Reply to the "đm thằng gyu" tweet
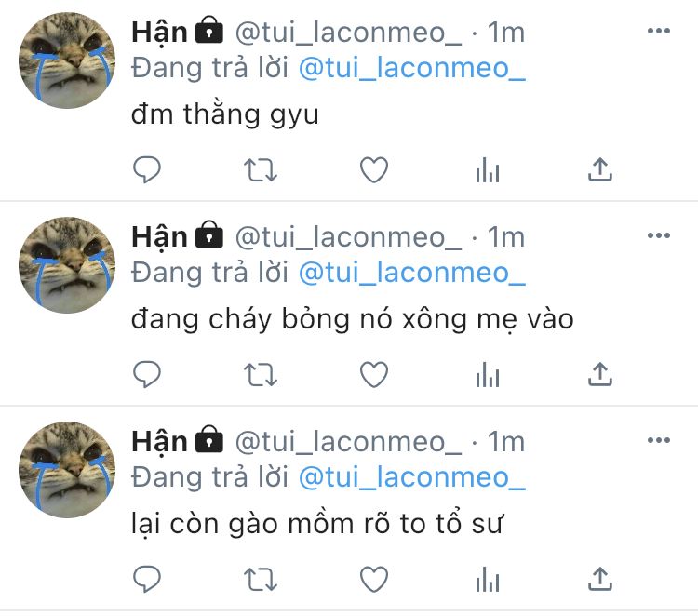Viewport: 698px width, 616px height. (x=147, y=169)
